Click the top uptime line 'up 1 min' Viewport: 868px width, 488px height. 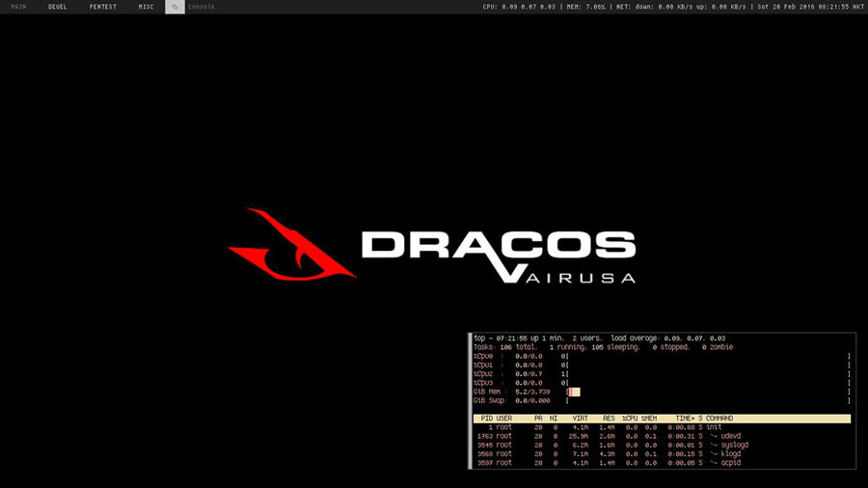[x=547, y=339]
